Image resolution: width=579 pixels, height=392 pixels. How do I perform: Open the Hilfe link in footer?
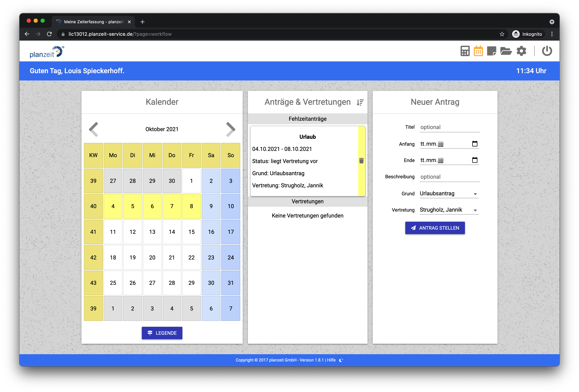pyautogui.click(x=331, y=360)
